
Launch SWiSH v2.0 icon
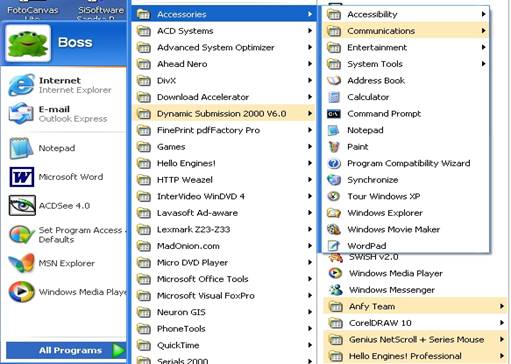336,258
